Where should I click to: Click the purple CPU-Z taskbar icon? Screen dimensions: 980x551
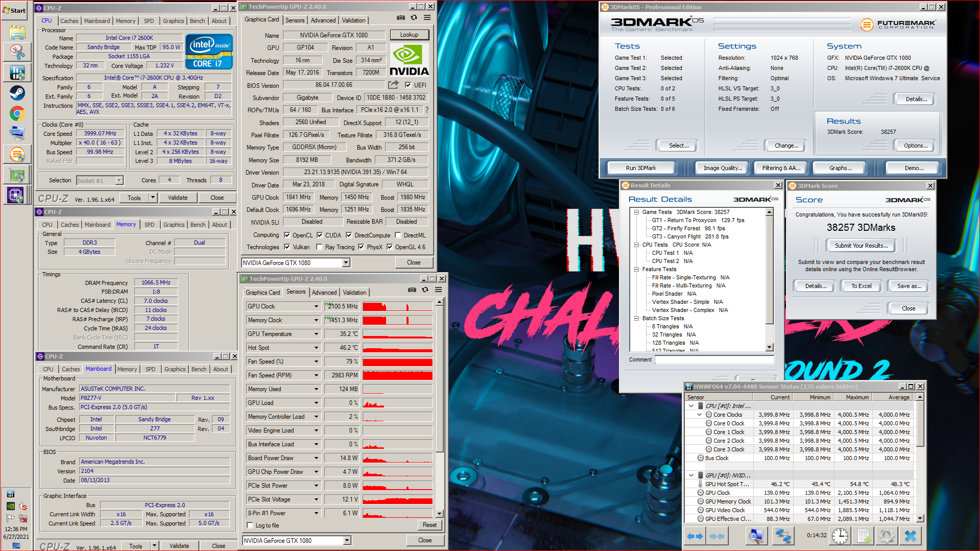click(15, 195)
